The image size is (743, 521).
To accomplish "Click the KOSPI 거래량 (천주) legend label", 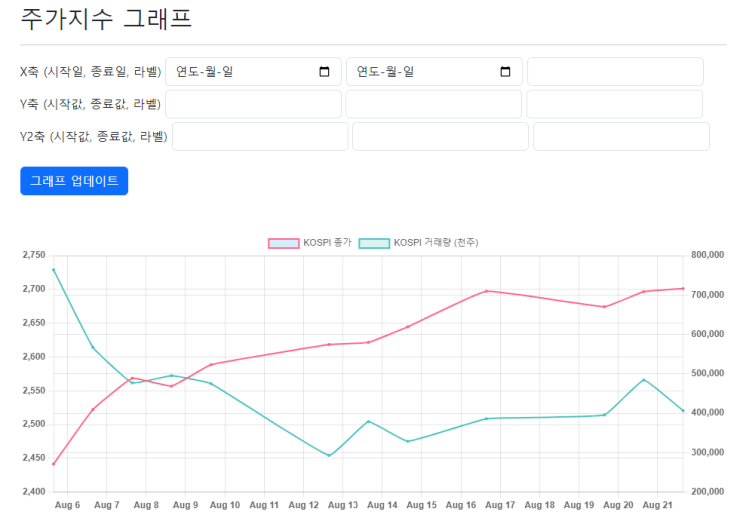I will pyautogui.click(x=436, y=243).
